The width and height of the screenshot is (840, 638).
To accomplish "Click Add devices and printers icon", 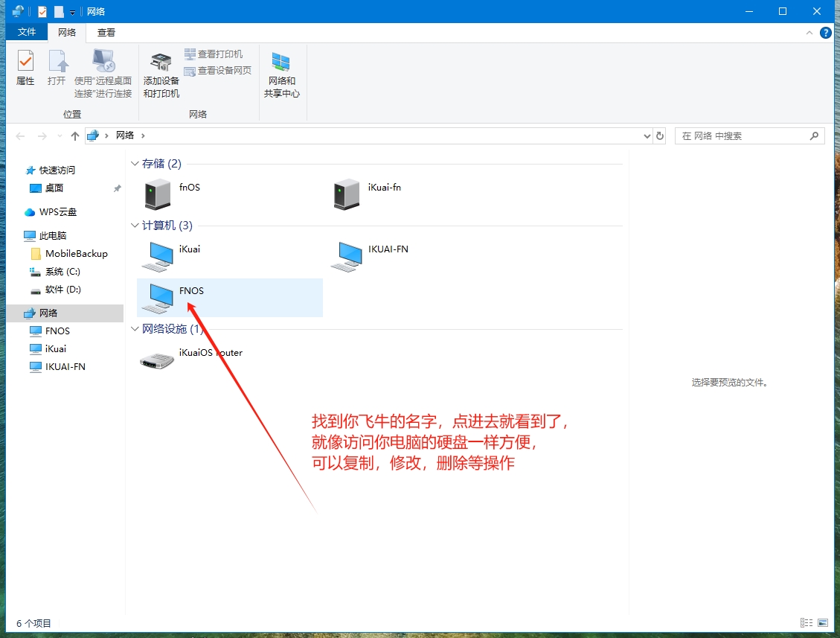I will [161, 75].
